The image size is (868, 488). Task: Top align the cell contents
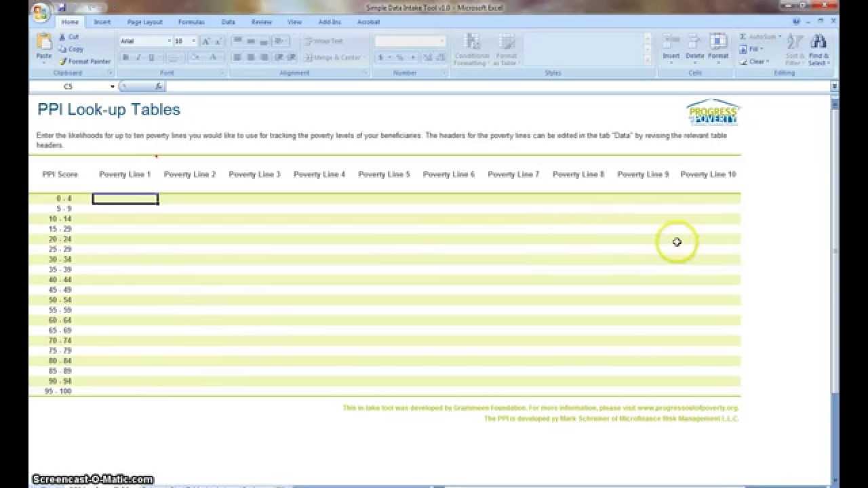237,41
